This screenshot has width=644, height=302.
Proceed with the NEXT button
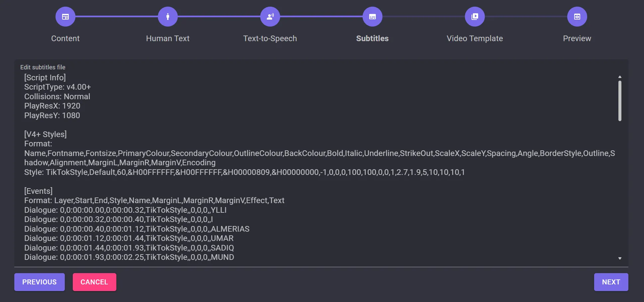coord(611,282)
